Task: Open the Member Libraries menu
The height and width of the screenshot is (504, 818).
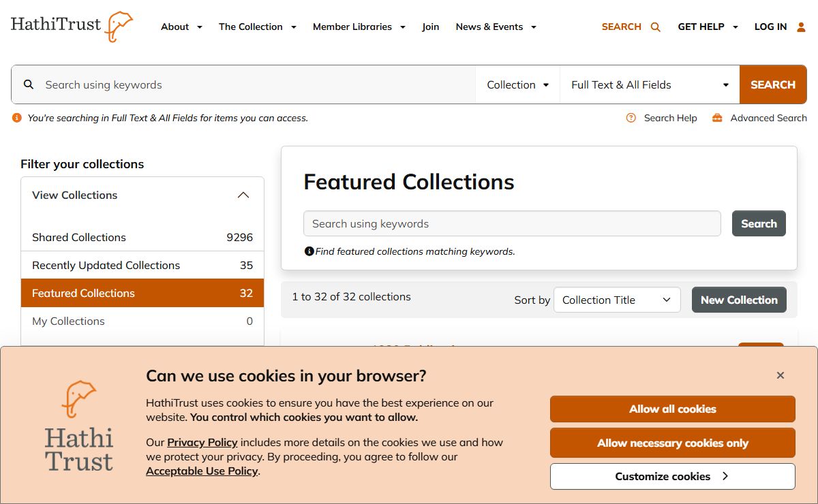Action: (359, 27)
